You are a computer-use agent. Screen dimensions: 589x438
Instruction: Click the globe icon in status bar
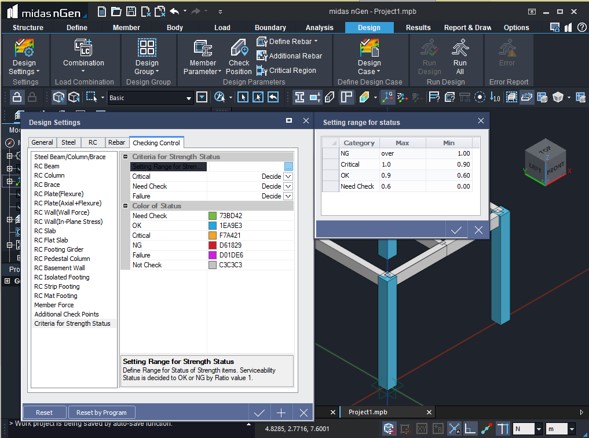(389, 428)
